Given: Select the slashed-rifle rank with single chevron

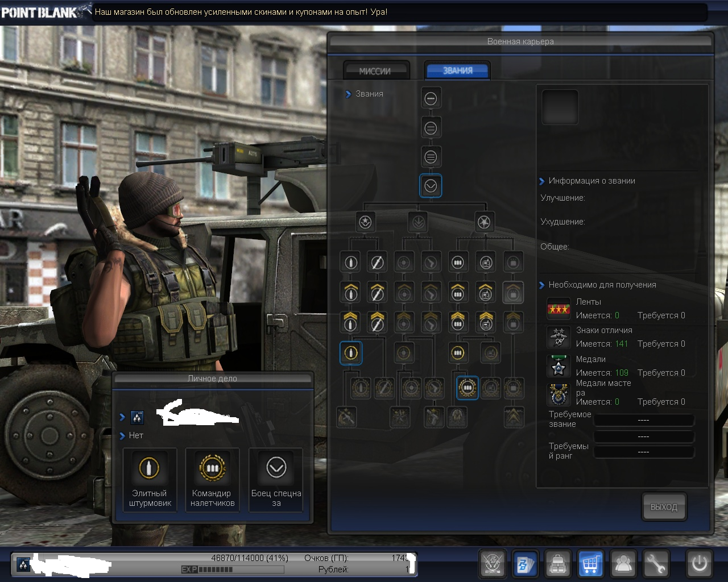Looking at the screenshot, I should (x=377, y=292).
